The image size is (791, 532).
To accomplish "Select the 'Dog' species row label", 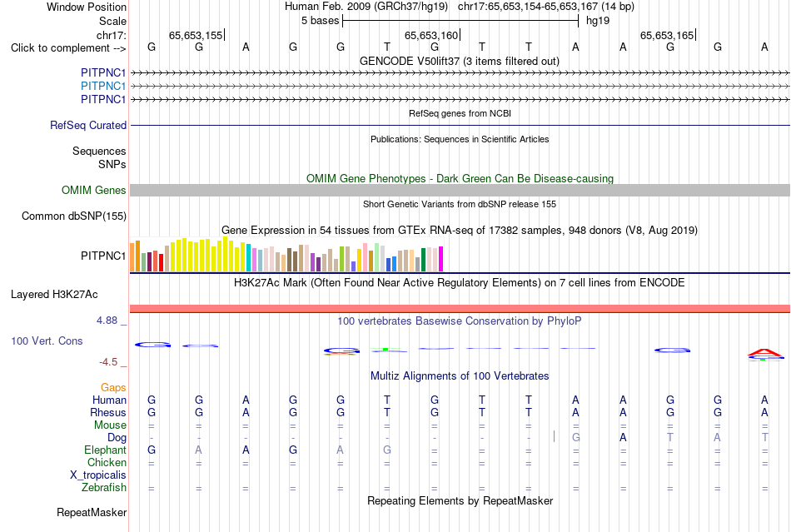I will tap(117, 438).
